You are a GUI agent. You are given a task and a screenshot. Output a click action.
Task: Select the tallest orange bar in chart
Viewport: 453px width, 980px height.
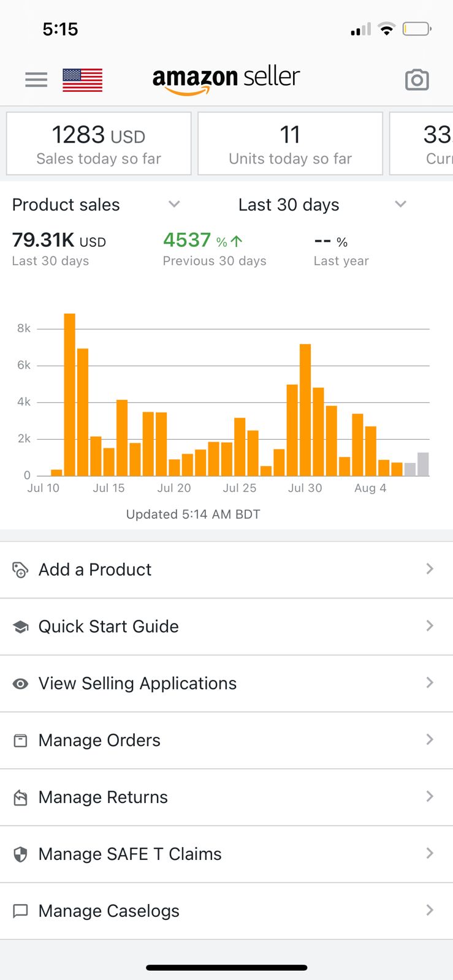coord(70,395)
